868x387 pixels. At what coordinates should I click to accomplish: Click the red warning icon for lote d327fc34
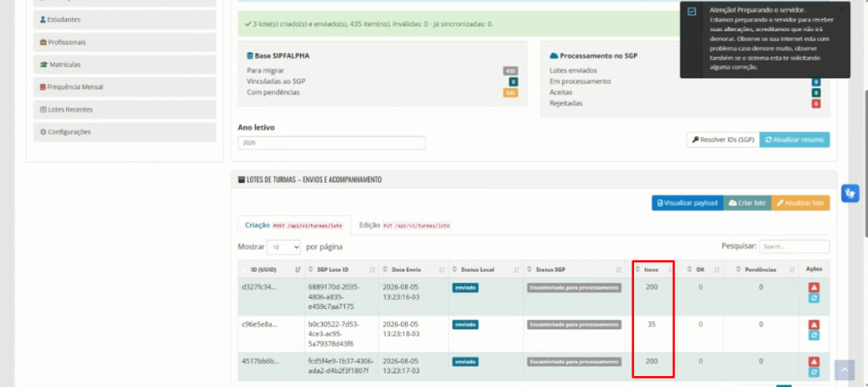pyautogui.click(x=814, y=287)
